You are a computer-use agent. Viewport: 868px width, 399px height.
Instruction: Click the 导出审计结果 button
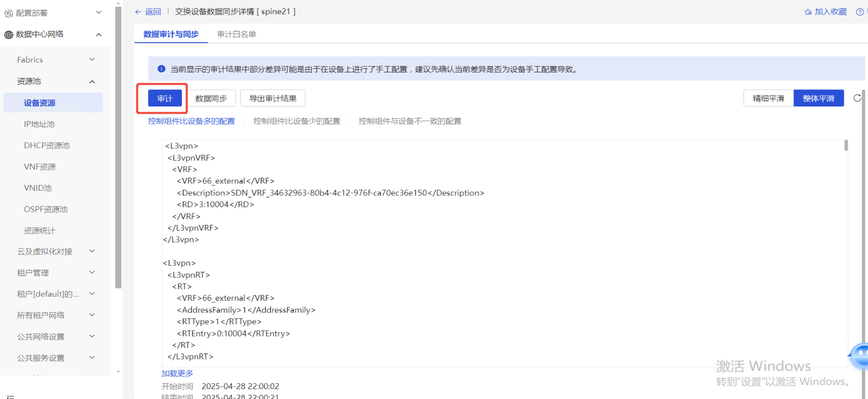[x=273, y=98]
